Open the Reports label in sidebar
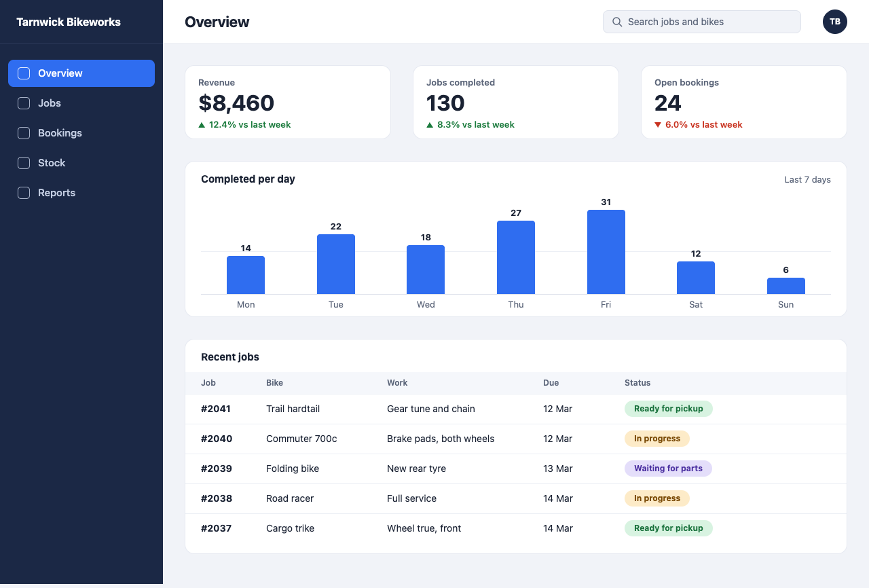The image size is (869, 588). (56, 193)
